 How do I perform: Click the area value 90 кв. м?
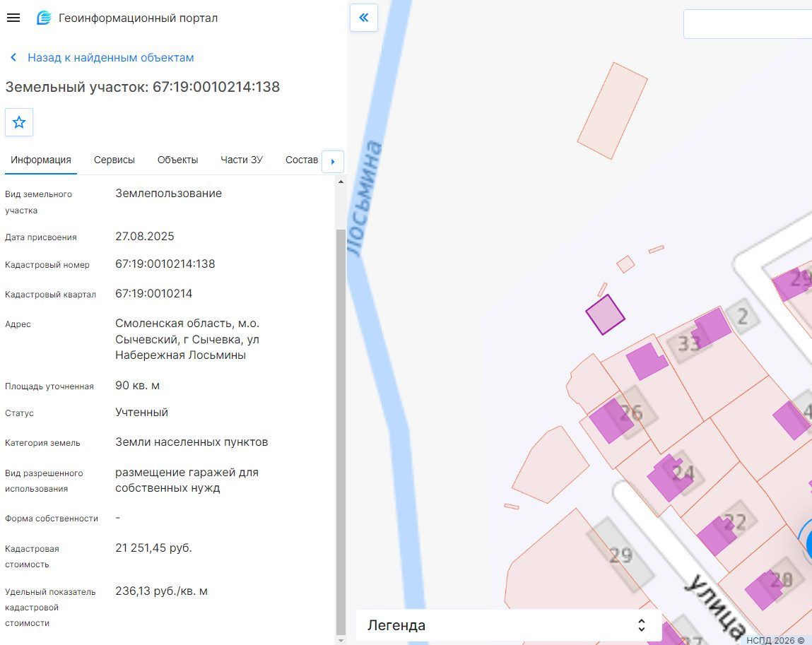pos(137,386)
